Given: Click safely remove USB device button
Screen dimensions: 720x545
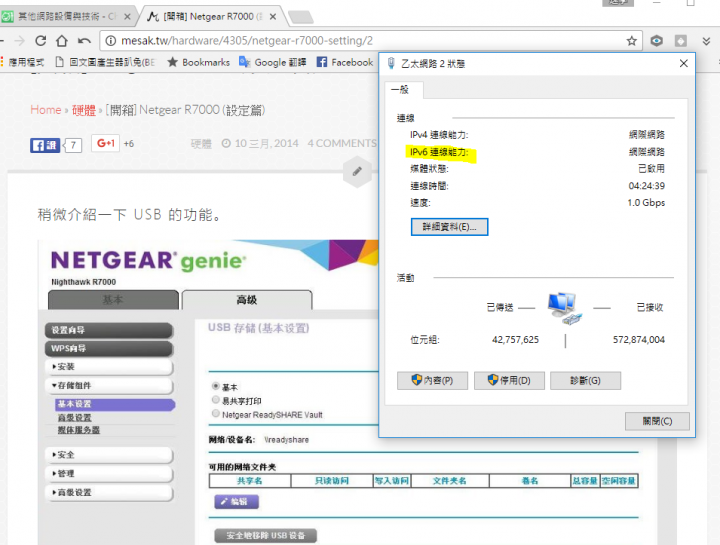Looking at the screenshot, I should (265, 535).
